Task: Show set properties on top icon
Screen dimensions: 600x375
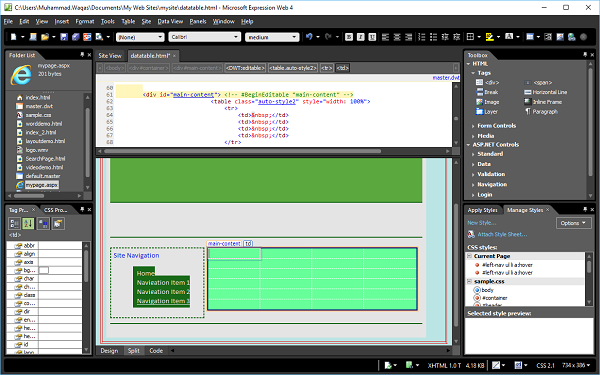Action: [43, 223]
